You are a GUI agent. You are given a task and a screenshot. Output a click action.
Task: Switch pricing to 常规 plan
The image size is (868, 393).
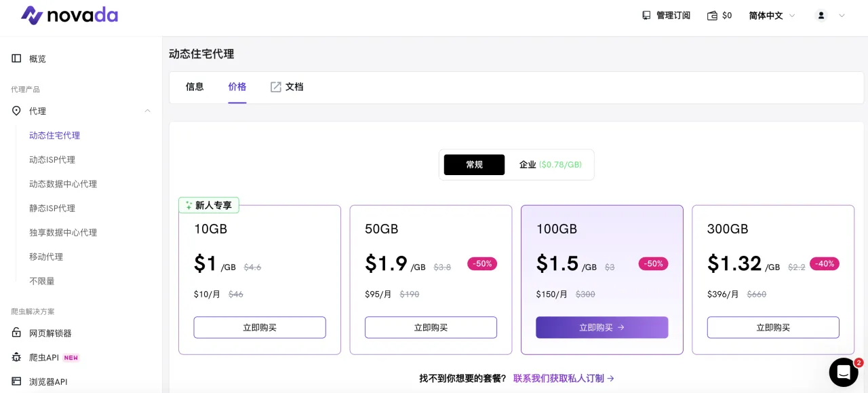click(x=474, y=165)
